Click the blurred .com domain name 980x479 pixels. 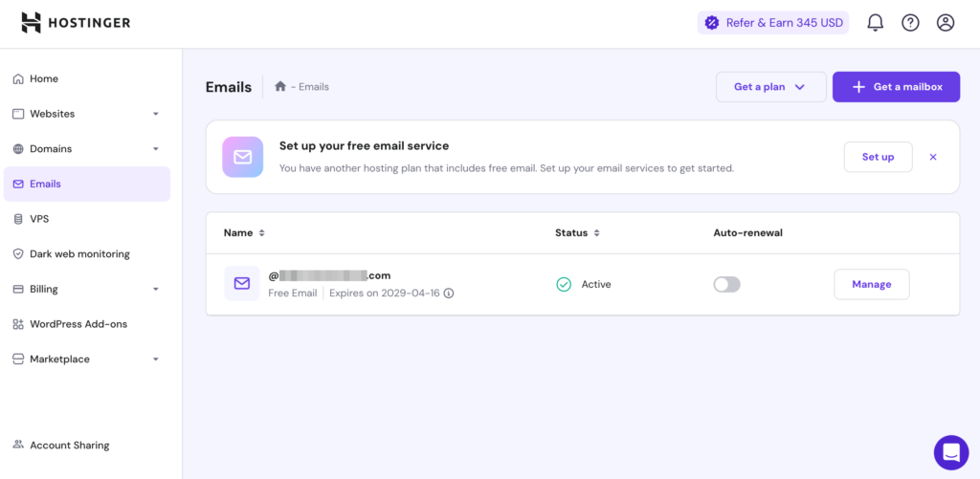point(329,275)
